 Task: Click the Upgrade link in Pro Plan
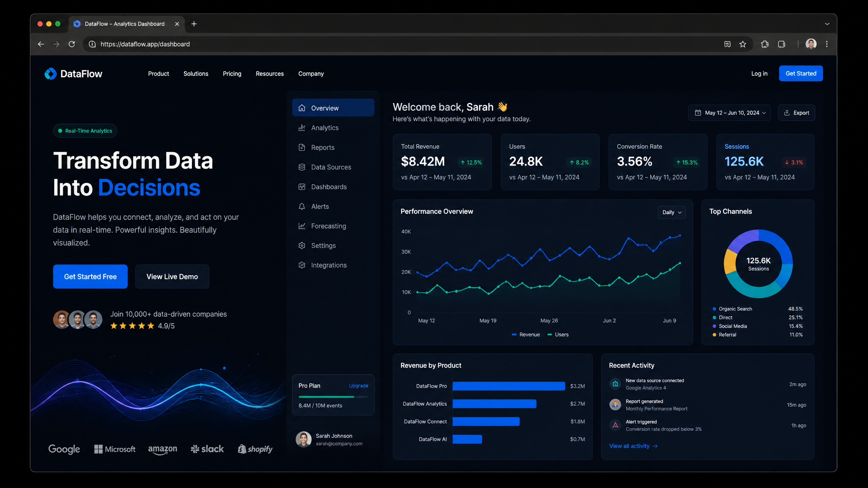click(359, 385)
